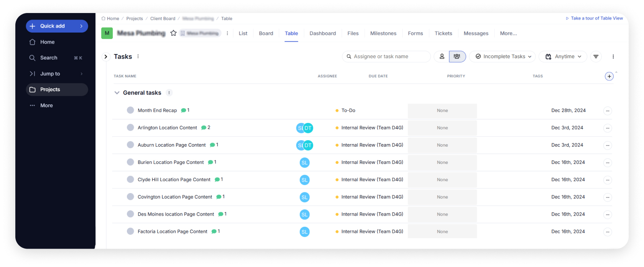The width and height of the screenshot is (644, 267).
Task: Show tasks for single assignee icon
Action: [x=442, y=57]
